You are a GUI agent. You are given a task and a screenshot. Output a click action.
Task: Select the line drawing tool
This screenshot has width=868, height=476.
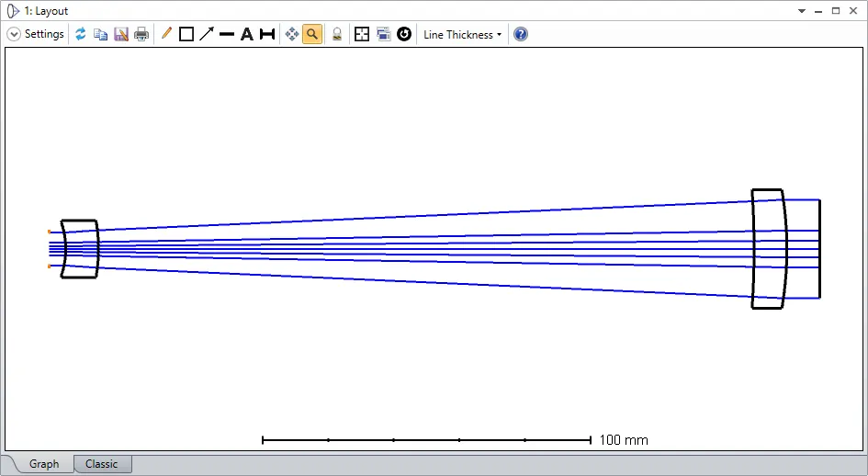click(x=227, y=34)
